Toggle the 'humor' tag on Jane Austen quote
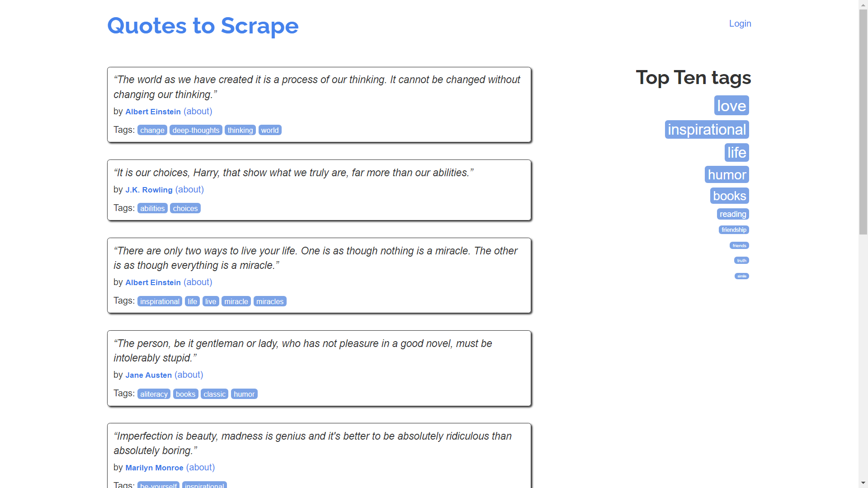This screenshot has height=488, width=868. [x=245, y=393]
